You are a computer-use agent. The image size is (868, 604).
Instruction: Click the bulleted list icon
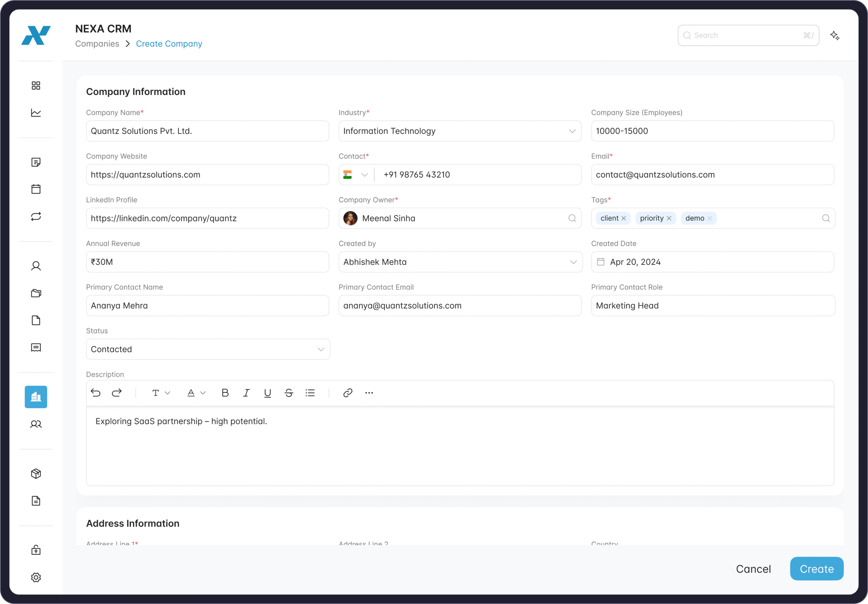tap(310, 393)
